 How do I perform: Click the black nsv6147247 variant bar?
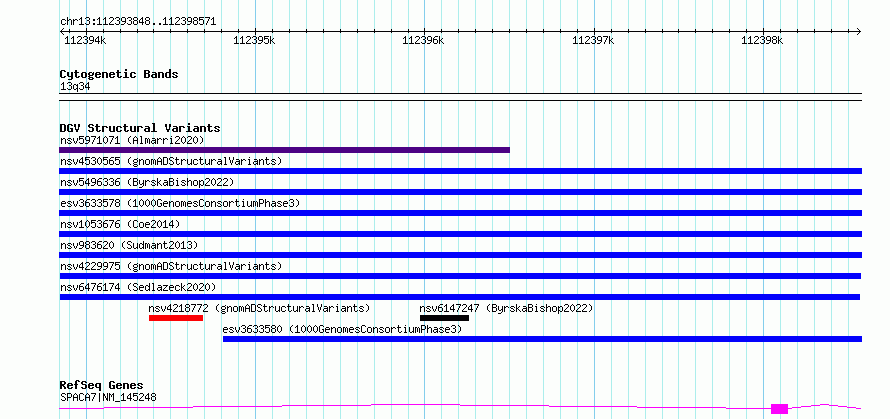point(444,318)
